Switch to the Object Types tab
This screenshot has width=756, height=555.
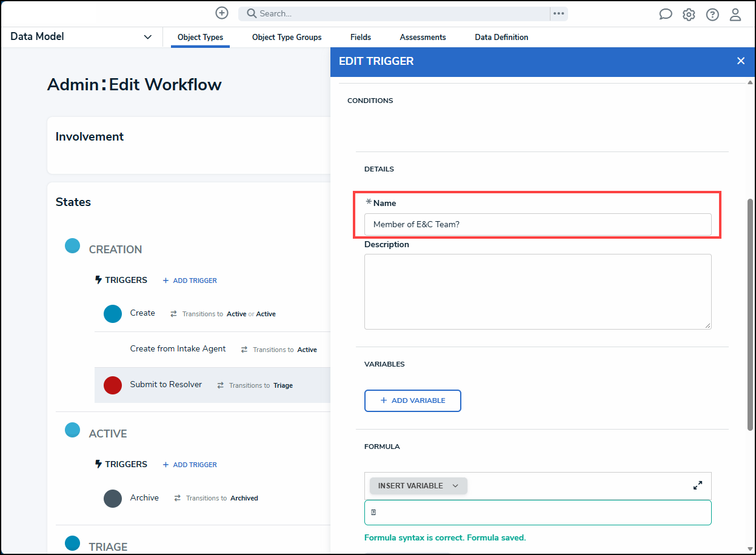pyautogui.click(x=200, y=37)
